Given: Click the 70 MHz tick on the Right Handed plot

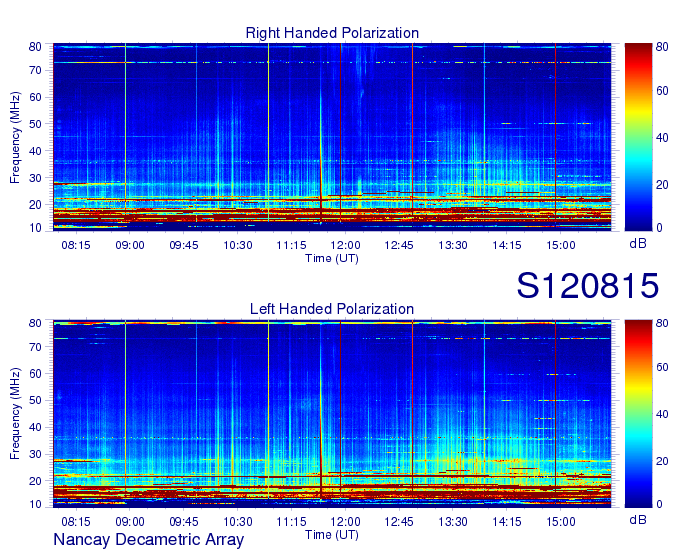Looking at the screenshot, I should click(x=35, y=70).
